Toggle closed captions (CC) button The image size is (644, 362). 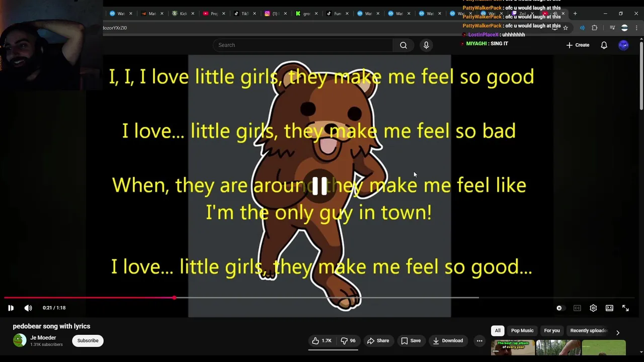[x=577, y=308]
